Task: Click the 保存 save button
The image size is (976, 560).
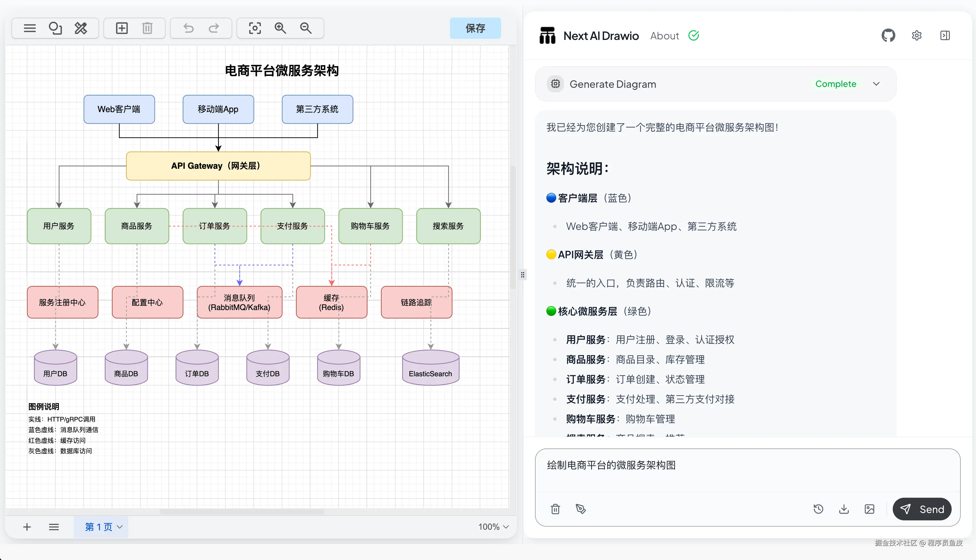Action: pyautogui.click(x=475, y=28)
